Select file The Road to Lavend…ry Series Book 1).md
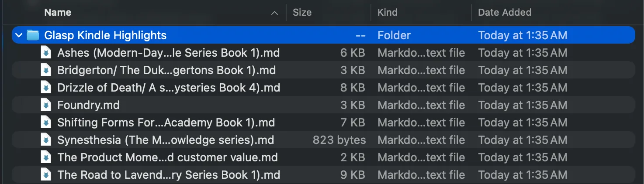 click(x=169, y=175)
